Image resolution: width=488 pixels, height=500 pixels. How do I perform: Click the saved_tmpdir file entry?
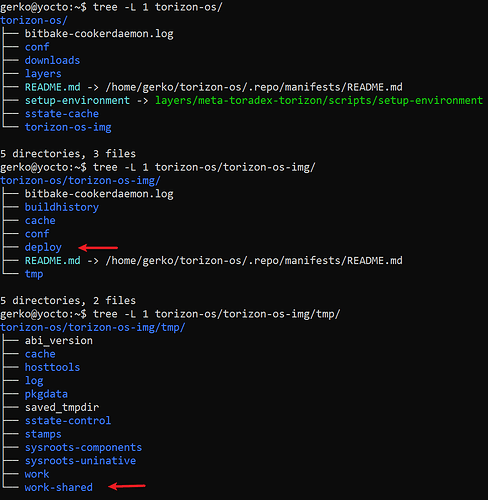[62, 408]
